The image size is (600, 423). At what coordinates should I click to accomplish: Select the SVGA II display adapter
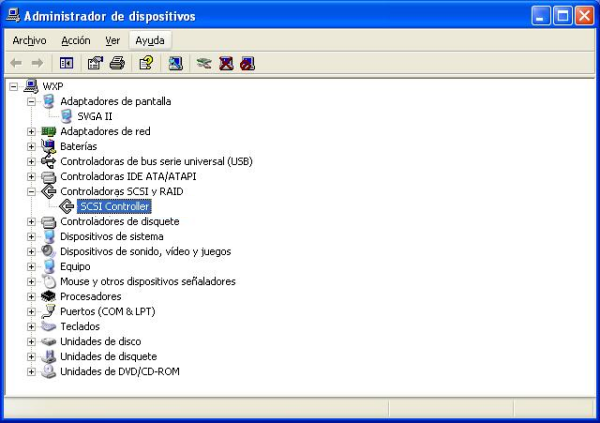pos(94,116)
